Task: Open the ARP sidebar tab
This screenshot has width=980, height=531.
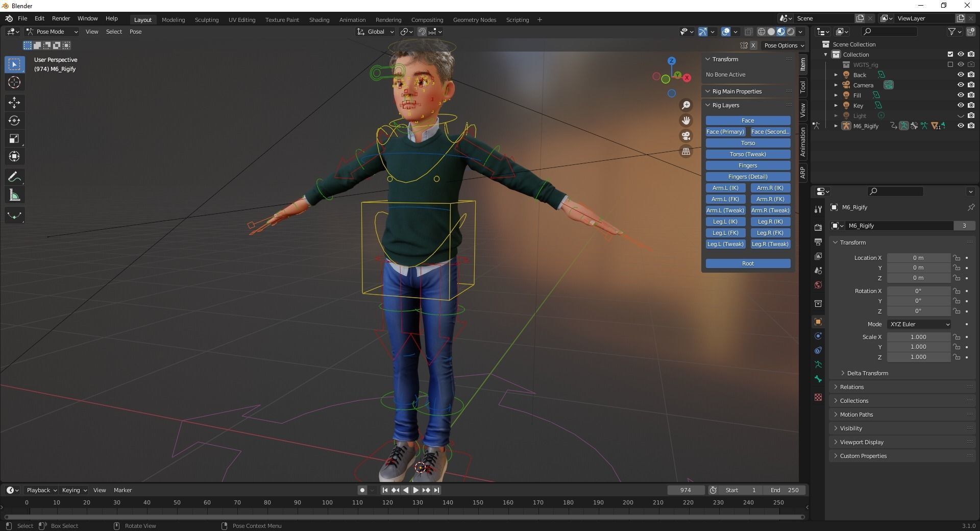Action: coord(803,173)
